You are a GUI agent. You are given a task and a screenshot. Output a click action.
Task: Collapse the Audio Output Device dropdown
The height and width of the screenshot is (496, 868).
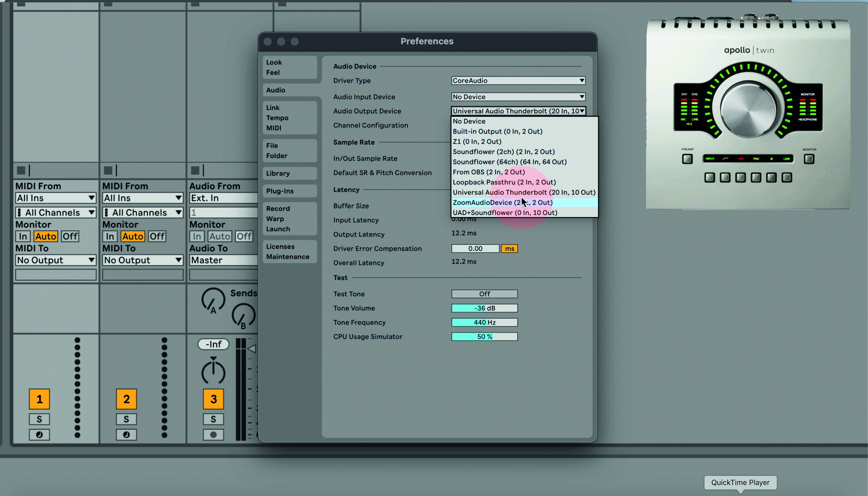point(518,111)
